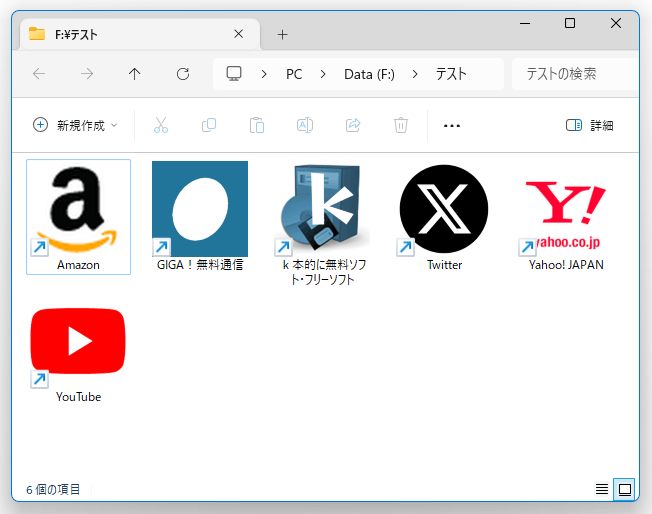Minimize the Explorer window
Viewport: 652px width, 514px height.
click(525, 23)
